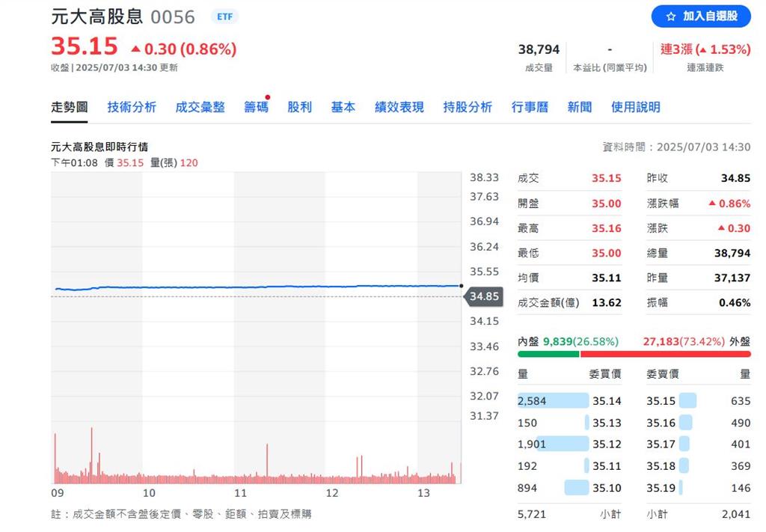
Task: Open the 使用說明 tab
Action: (x=636, y=107)
